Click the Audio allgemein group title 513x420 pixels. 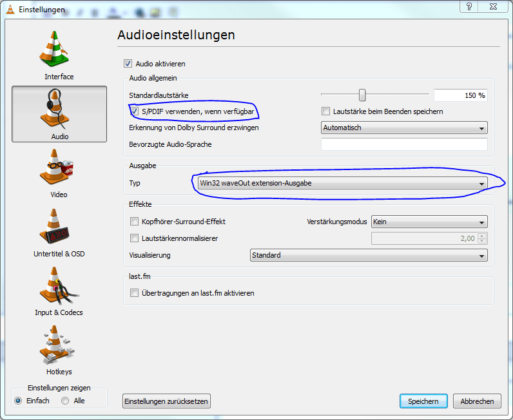[153, 78]
